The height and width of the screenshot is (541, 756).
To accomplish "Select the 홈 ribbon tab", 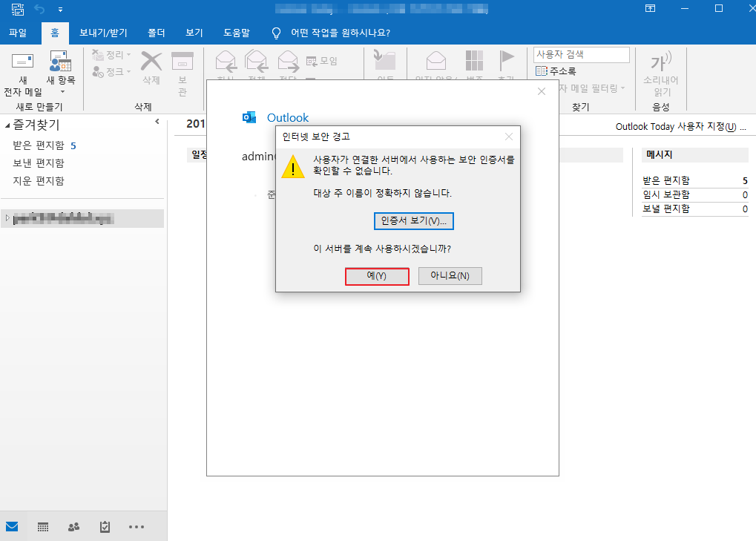I will (55, 33).
